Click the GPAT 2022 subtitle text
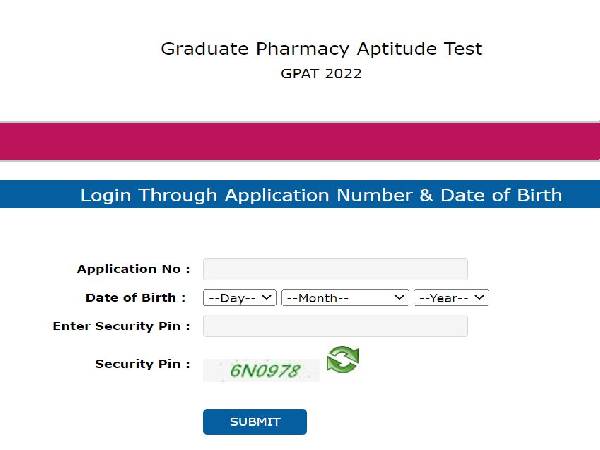Viewport: 600px width, 450px height. coord(321,75)
